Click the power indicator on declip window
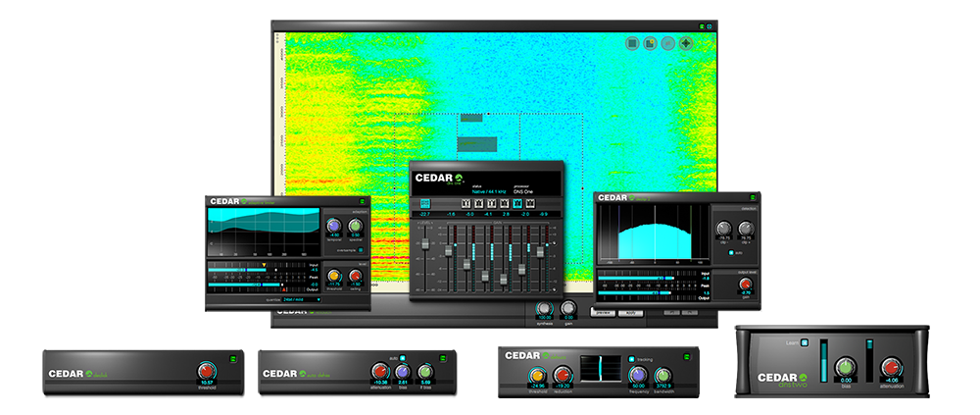The width and height of the screenshot is (980, 415). point(752,198)
